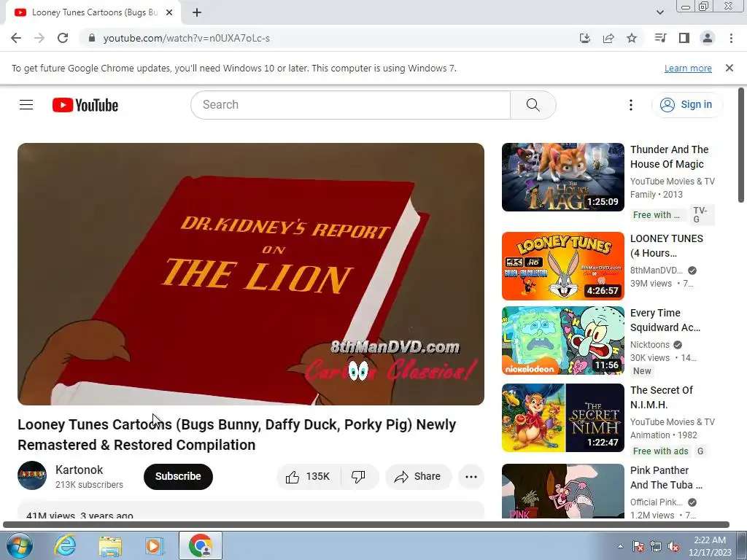This screenshot has width=747, height=560.
Task: Click Official Pink... channel name
Action: [x=657, y=502]
